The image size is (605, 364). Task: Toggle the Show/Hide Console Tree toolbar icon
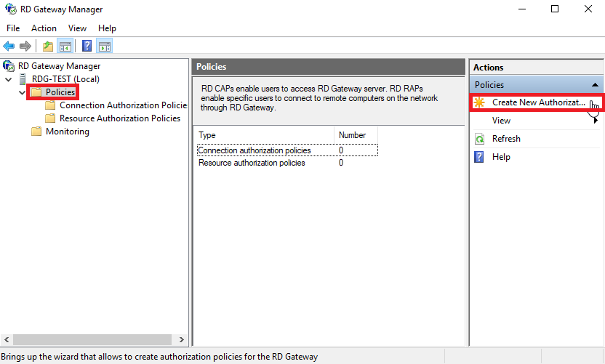(x=65, y=46)
